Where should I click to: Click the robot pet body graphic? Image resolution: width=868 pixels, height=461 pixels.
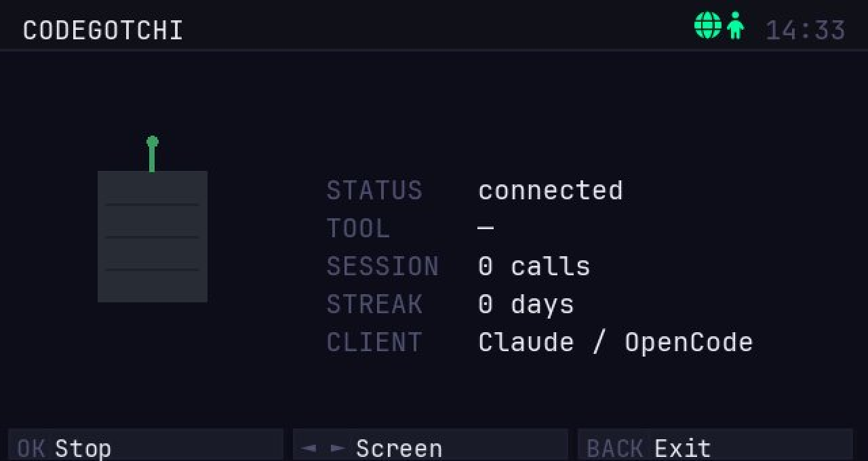tap(153, 237)
